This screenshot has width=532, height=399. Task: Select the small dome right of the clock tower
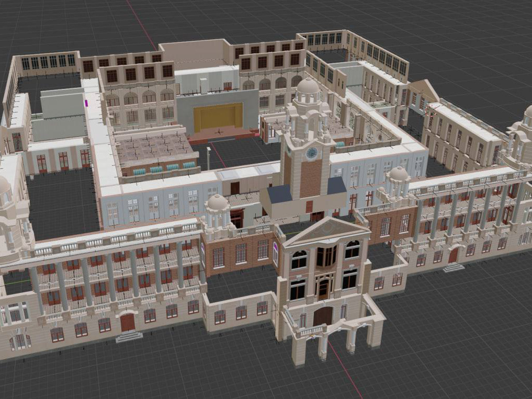coord(398,174)
